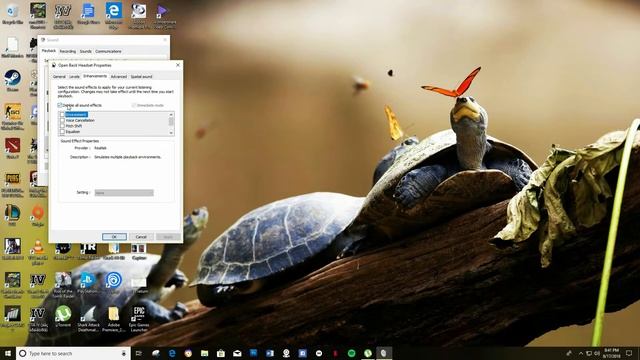Click OK in Headset Properties dialog

(114, 237)
